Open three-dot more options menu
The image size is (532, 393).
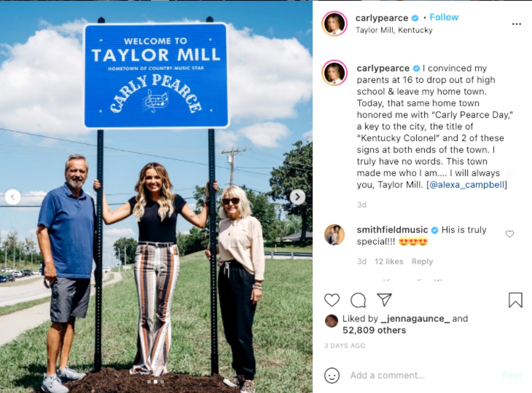pyautogui.click(x=516, y=24)
